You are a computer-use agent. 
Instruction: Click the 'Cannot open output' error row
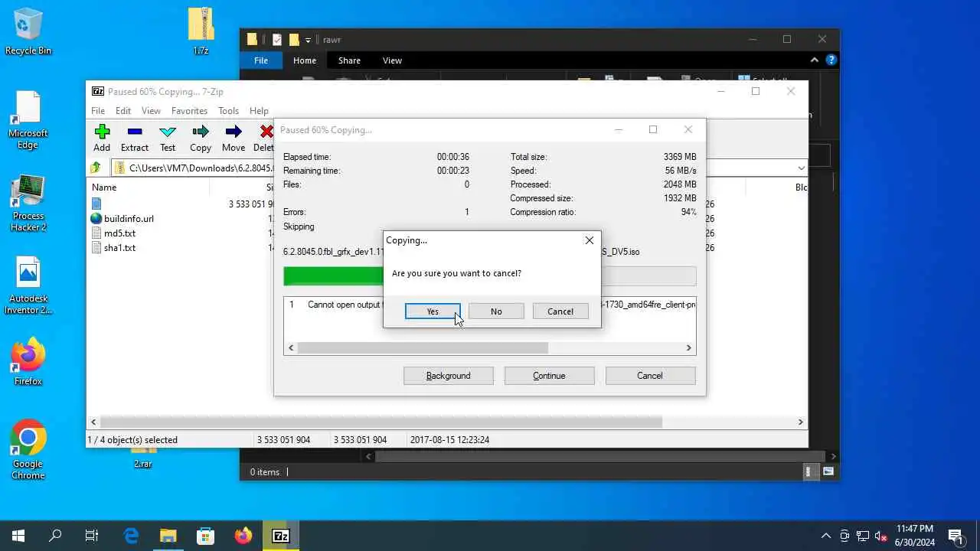(x=489, y=305)
